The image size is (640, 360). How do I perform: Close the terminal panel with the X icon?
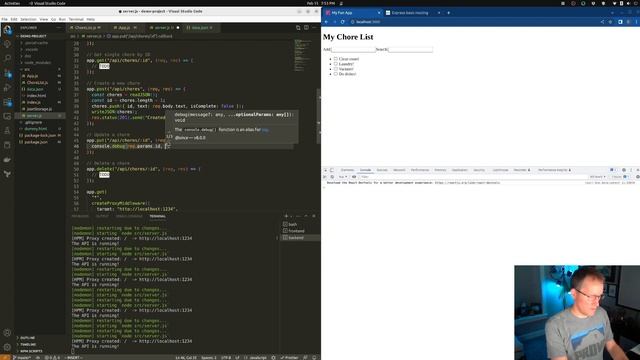tap(314, 216)
